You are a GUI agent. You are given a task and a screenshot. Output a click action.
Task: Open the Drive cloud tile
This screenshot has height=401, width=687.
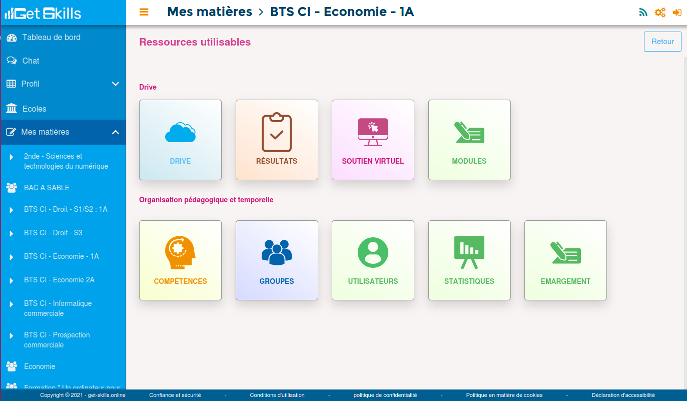pyautogui.click(x=180, y=140)
